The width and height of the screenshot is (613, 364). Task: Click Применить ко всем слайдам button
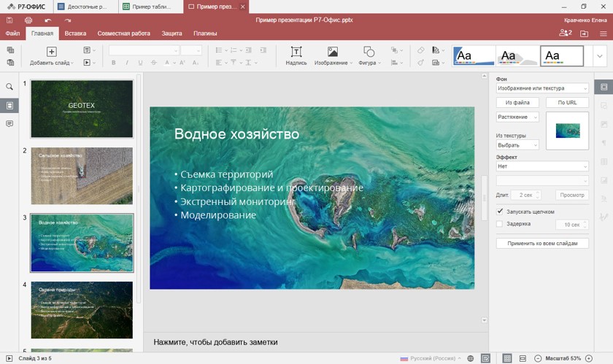542,243
